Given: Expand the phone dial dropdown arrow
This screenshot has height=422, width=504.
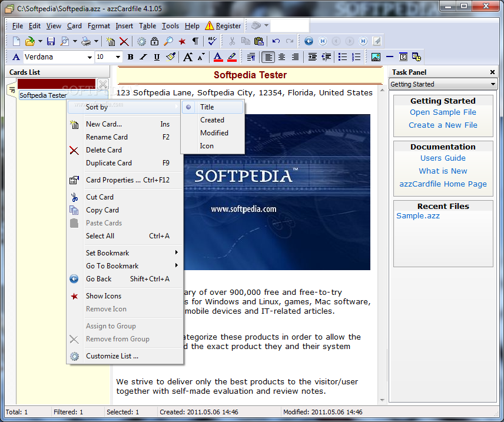Looking at the screenshot, I should 266,25.
